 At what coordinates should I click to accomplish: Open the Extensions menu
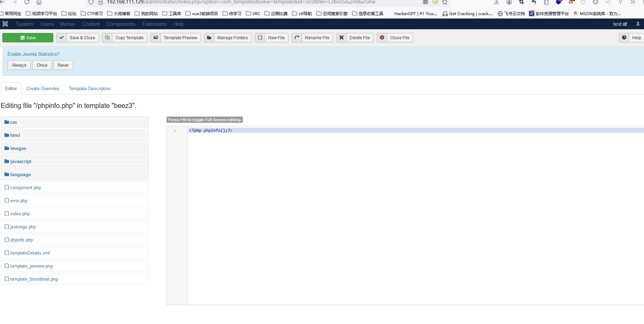[x=154, y=24]
